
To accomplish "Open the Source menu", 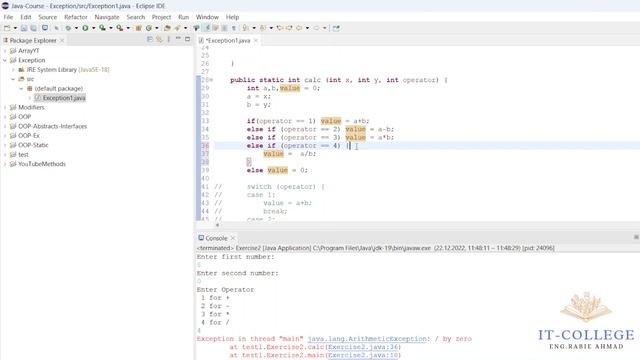I will pos(48,17).
